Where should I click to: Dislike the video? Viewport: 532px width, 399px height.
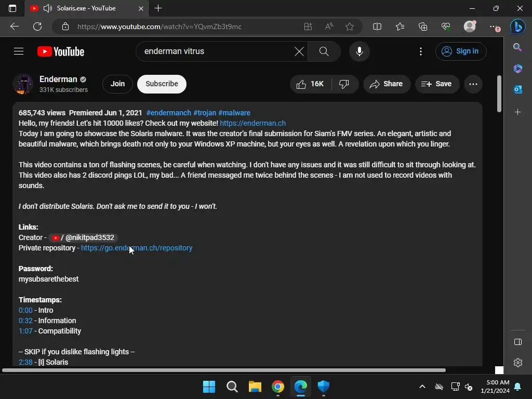(344, 84)
